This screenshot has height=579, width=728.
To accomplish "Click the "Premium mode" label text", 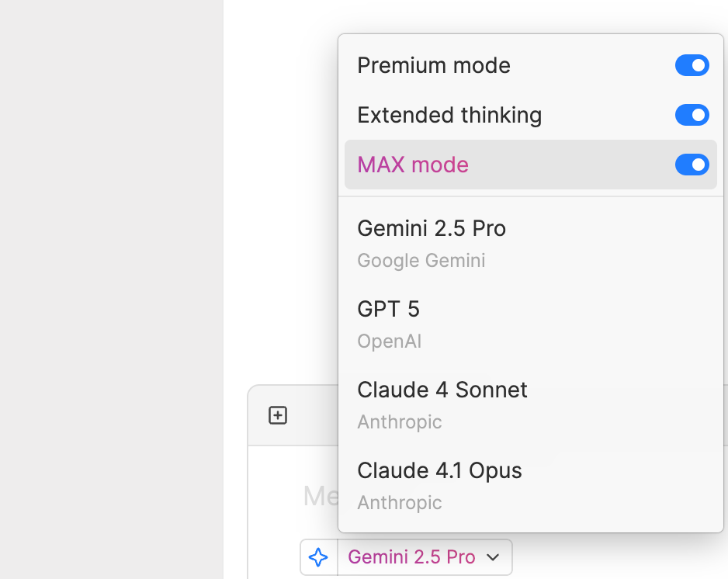I will coord(434,65).
